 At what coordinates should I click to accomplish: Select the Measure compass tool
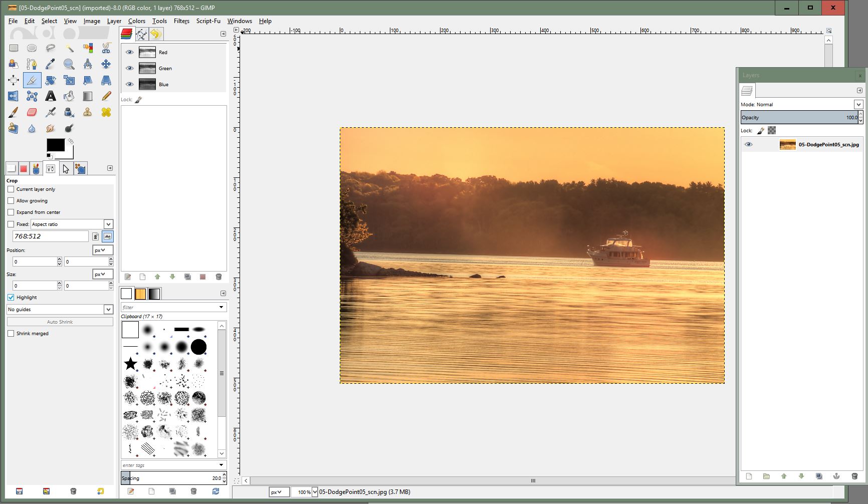[x=88, y=64]
